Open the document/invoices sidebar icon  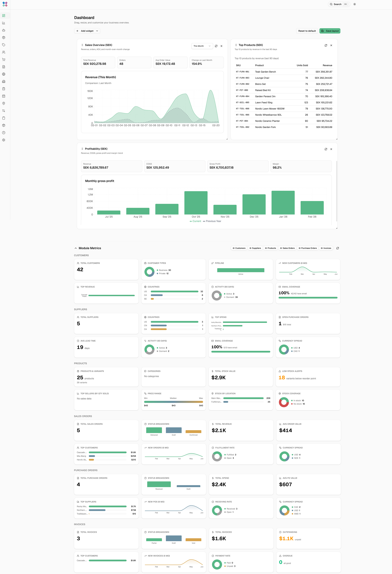click(x=4, y=67)
